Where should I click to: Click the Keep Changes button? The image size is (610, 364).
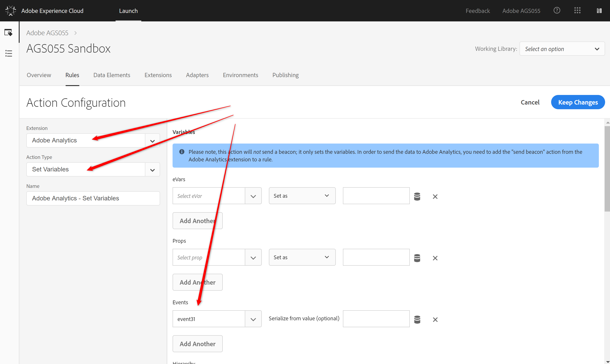tap(578, 102)
